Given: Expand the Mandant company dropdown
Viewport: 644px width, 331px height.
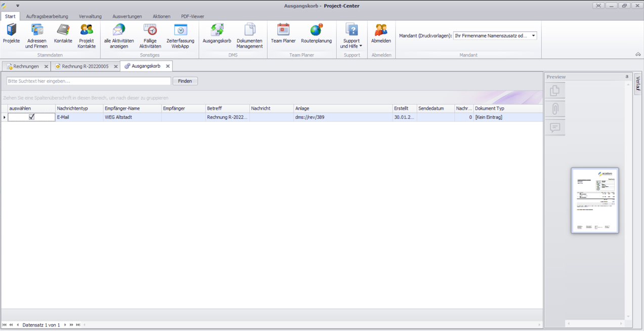Looking at the screenshot, I should [533, 36].
